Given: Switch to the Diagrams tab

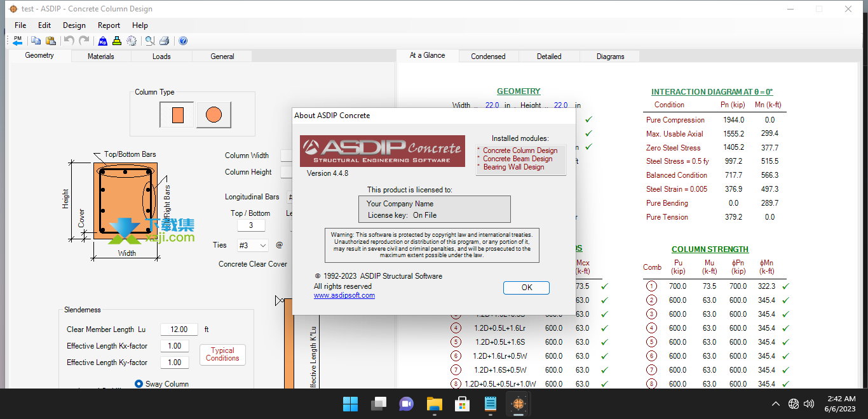Looking at the screenshot, I should (610, 57).
